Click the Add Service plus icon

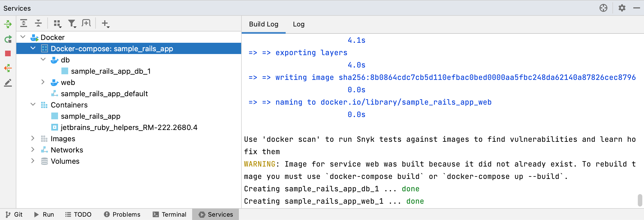pos(105,24)
